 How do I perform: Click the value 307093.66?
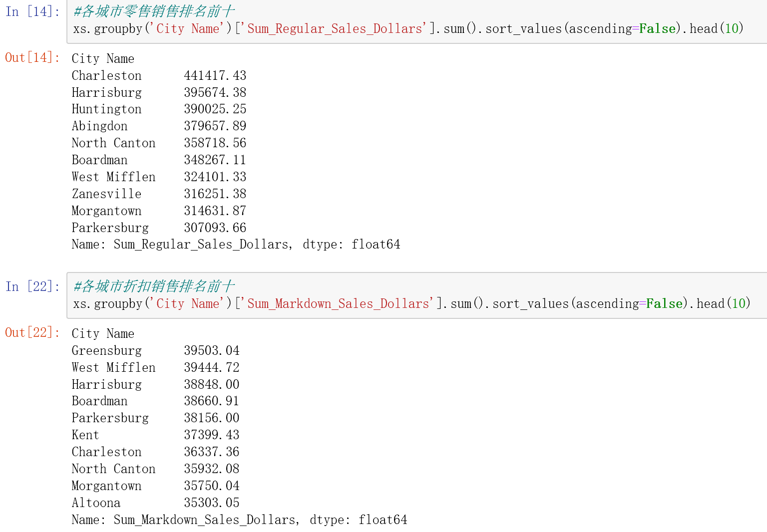(215, 228)
